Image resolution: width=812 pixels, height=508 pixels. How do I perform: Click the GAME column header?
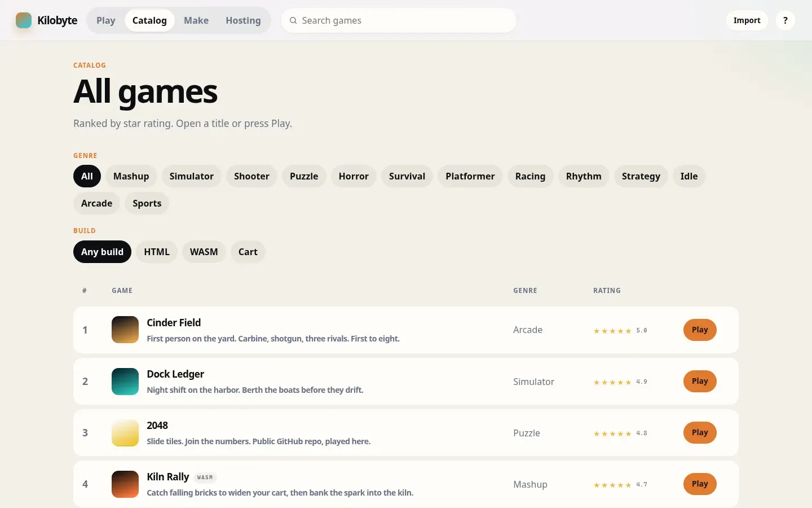point(122,291)
